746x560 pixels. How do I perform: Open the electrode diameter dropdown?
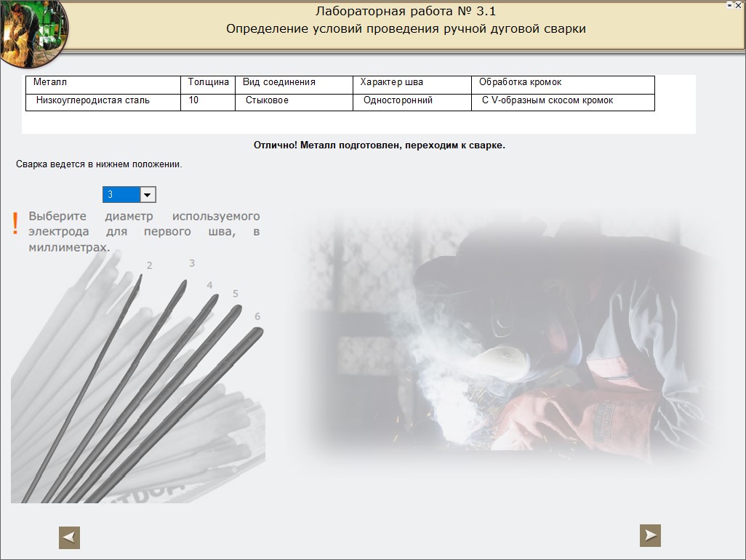pos(148,195)
